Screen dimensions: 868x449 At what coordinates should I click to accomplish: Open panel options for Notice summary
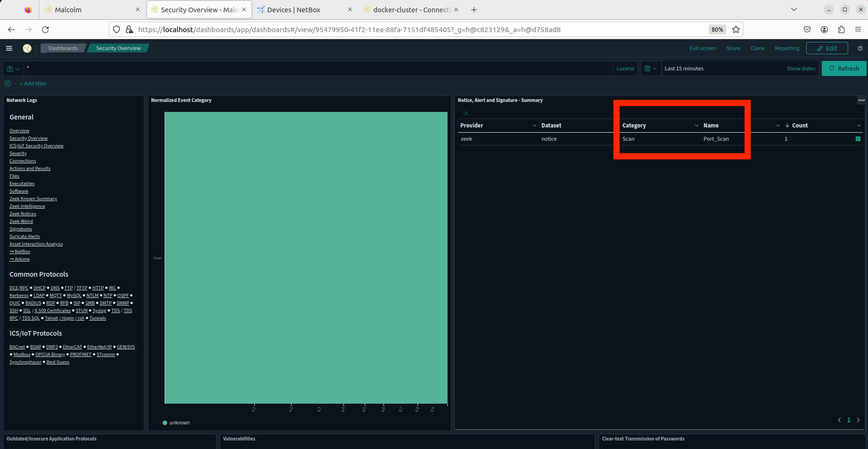coord(861,100)
